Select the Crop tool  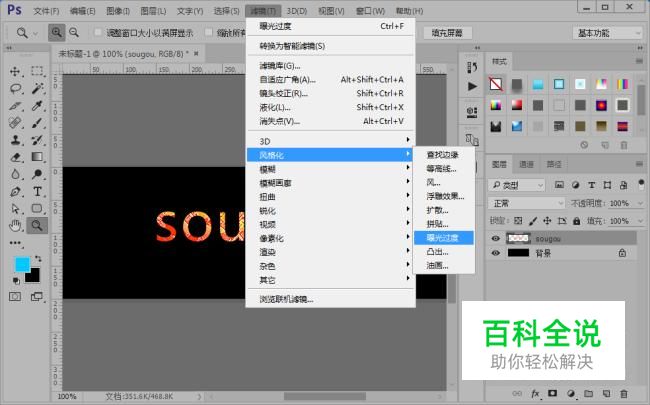coord(15,106)
